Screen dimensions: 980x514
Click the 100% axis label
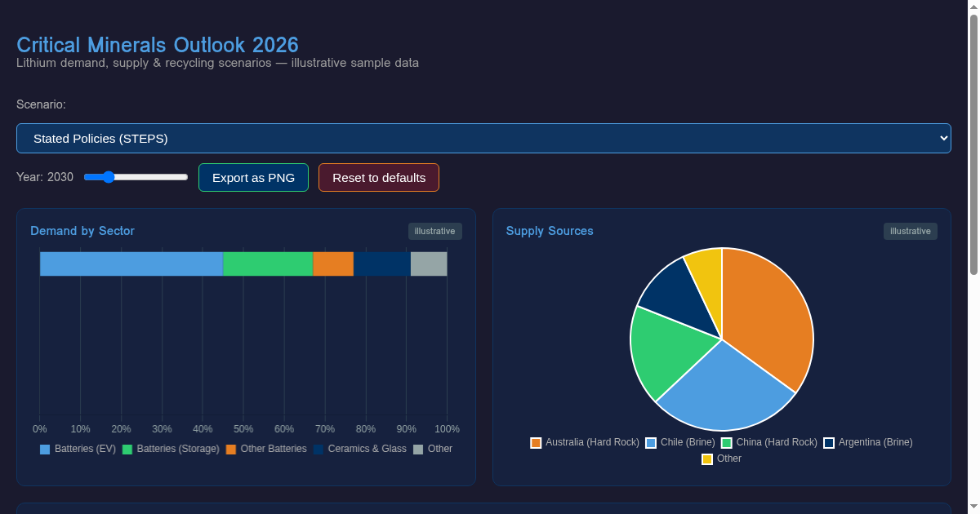[x=447, y=429]
